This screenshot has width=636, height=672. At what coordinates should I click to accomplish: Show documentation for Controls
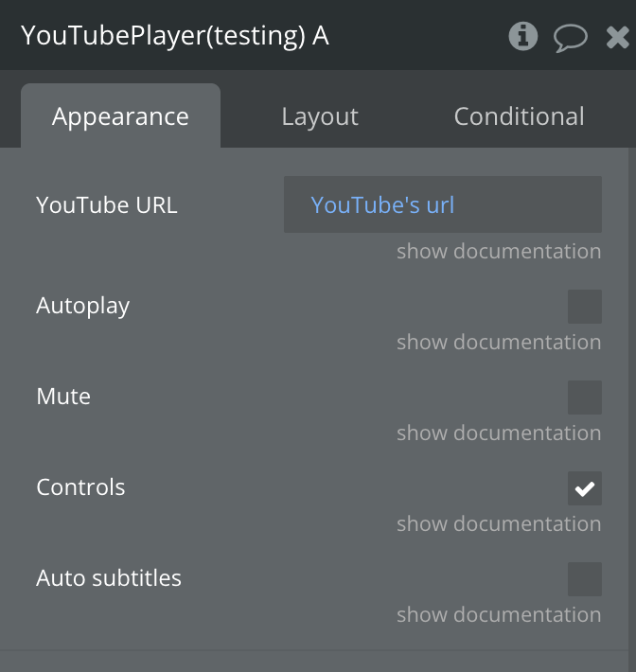pos(499,524)
